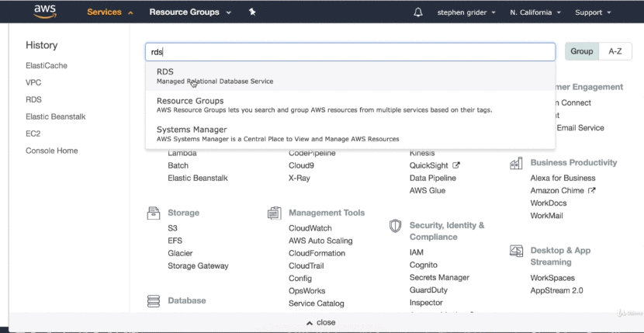Close the services panel
This screenshot has height=333, width=644.
(x=321, y=322)
